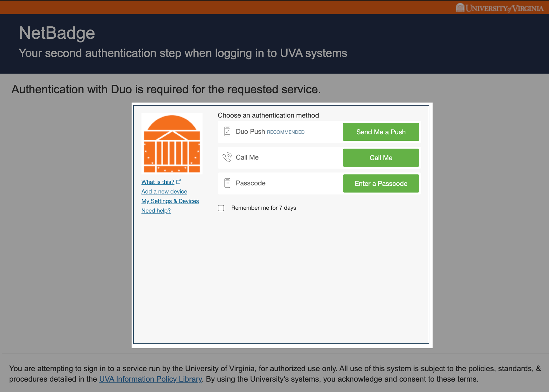The height and width of the screenshot is (392, 549).
Task: Click the orange UVA Rotunda logo image
Action: coord(172,144)
